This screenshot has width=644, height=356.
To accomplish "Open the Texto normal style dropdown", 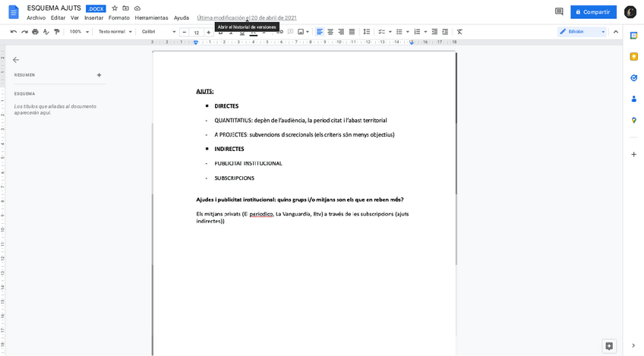I will [115, 32].
